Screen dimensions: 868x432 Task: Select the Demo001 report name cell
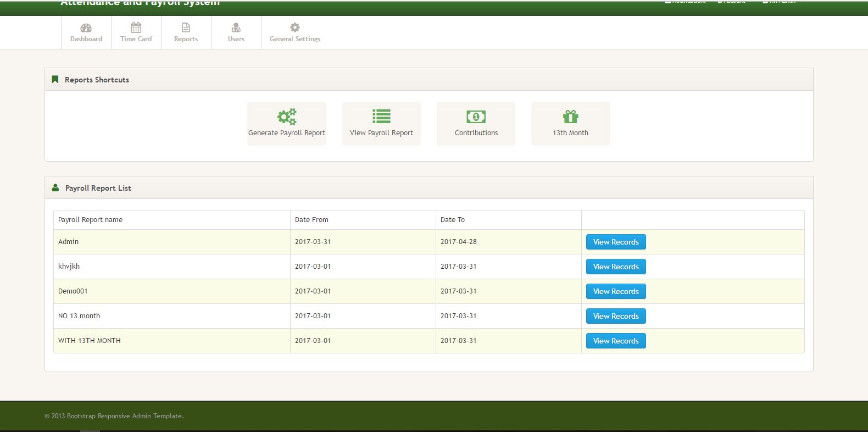point(172,291)
